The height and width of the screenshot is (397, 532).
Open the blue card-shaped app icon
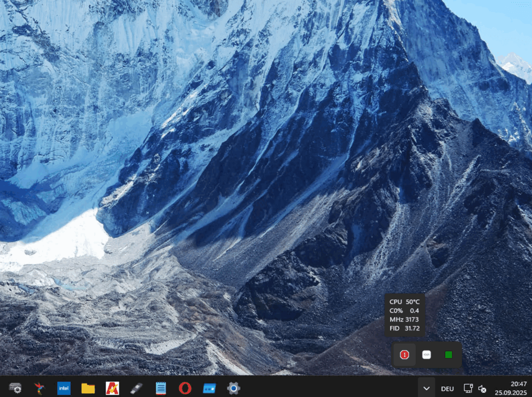209,388
